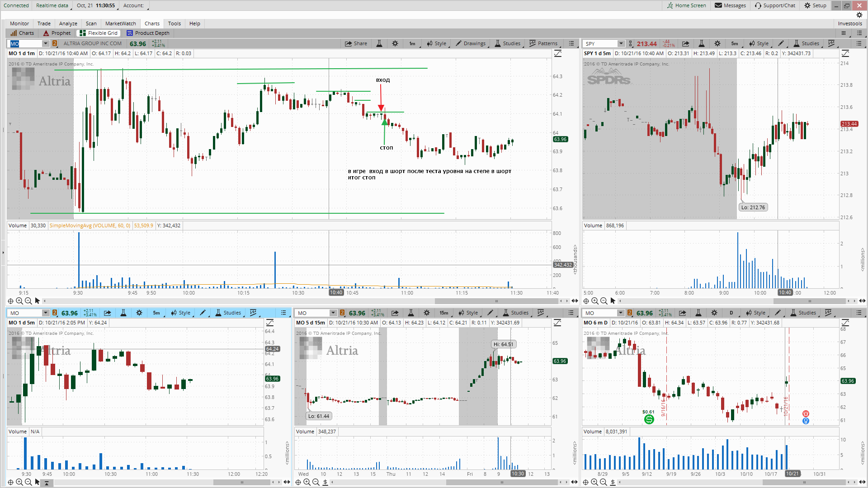Open flask edit studies icon on main chart
The width and height of the screenshot is (868, 488).
[379, 43]
